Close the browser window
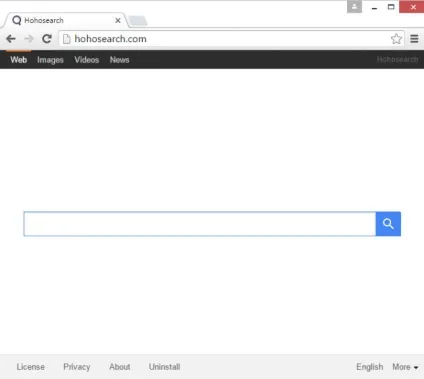 [x=412, y=7]
